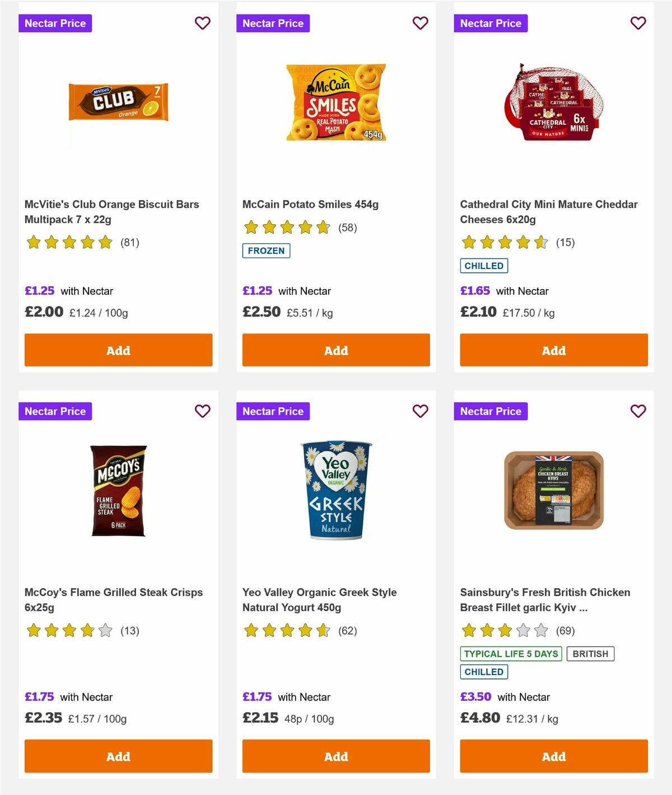Click star rating on the chicken Kyiv product
This screenshot has width=672, height=795.
click(x=504, y=630)
